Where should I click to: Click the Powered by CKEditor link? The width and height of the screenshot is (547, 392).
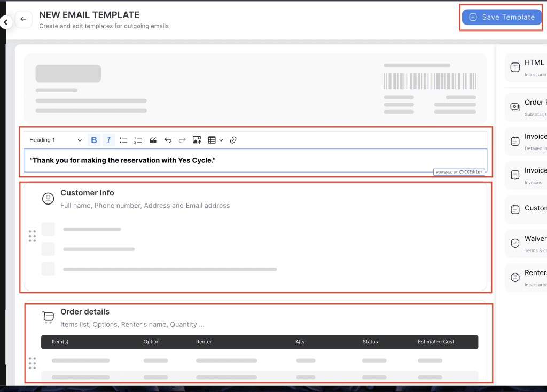459,172
